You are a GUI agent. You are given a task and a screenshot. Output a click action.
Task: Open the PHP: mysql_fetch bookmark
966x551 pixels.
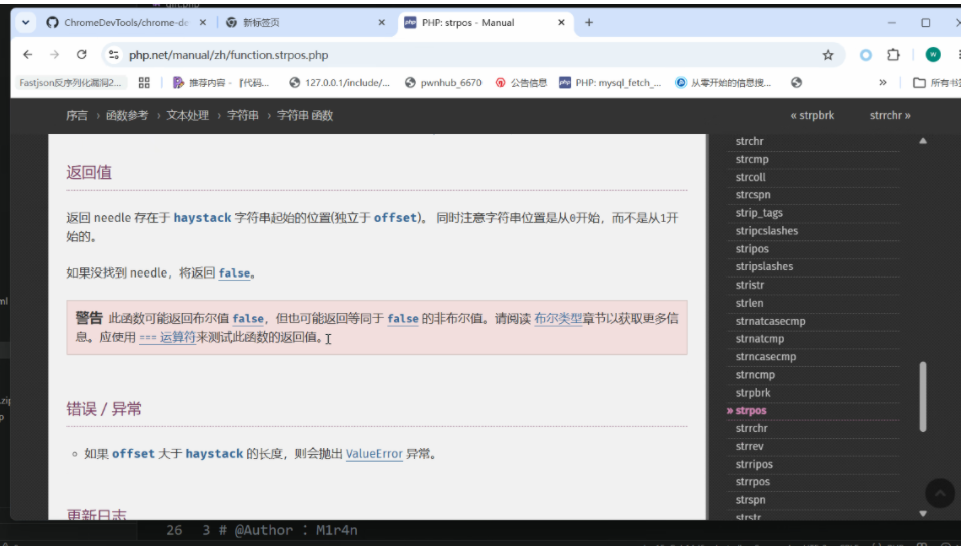610,83
